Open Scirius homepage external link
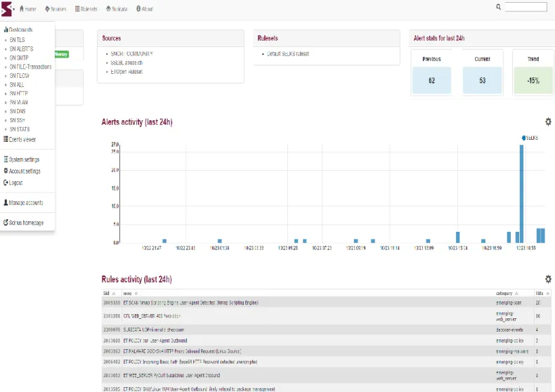Image resolution: width=555 pixels, height=392 pixels. (24, 223)
